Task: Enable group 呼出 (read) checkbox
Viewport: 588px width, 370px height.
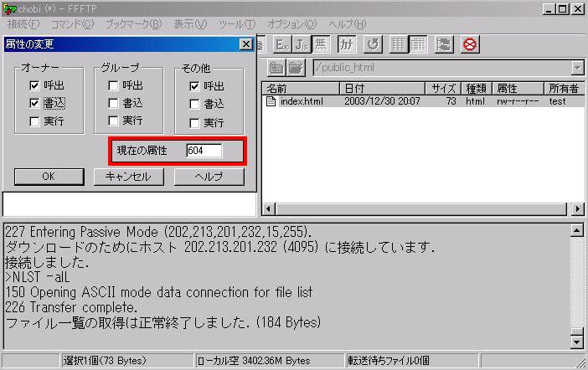Action: (x=113, y=85)
